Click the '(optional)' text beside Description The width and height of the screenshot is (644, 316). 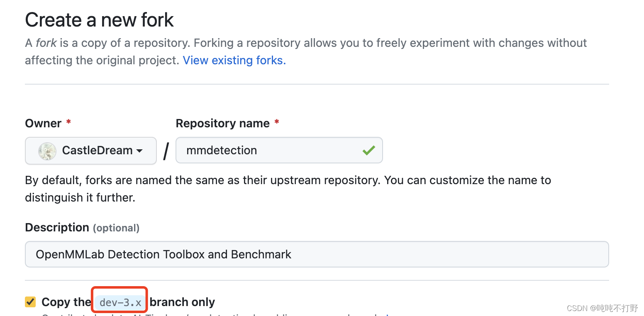tap(116, 228)
